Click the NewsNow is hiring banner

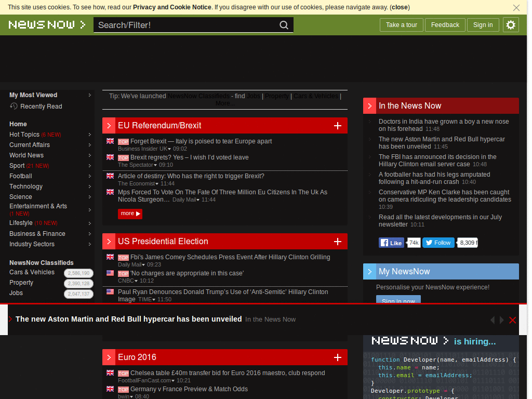pyautogui.click(x=441, y=367)
